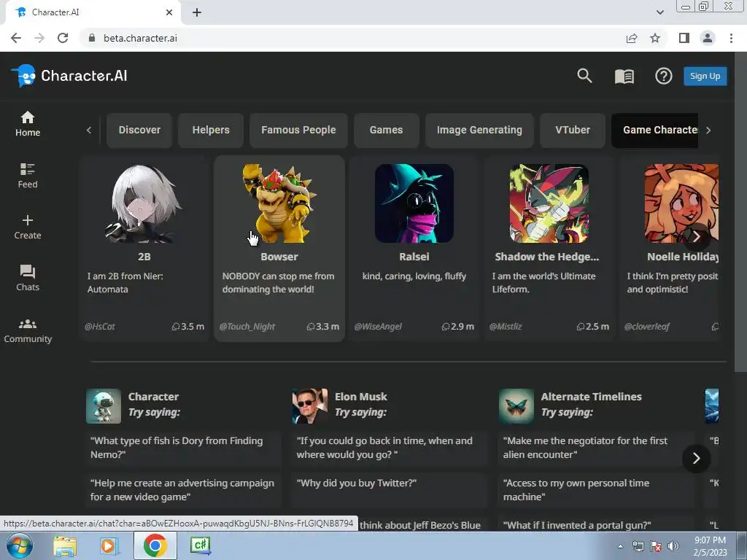
Task: Try prompt 'Why did you buy Twitter?'
Action: 390,490
